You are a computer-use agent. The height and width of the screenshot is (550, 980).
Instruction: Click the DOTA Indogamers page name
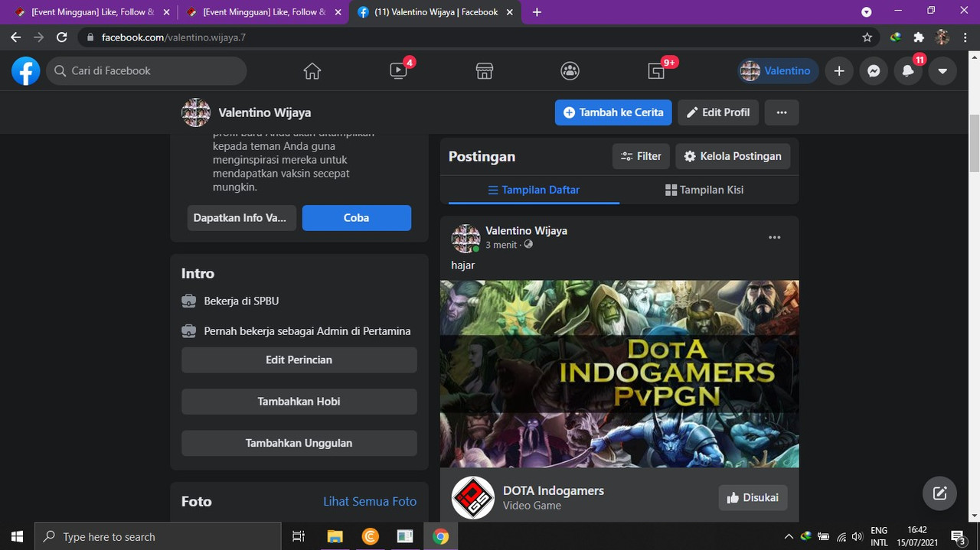tap(554, 491)
